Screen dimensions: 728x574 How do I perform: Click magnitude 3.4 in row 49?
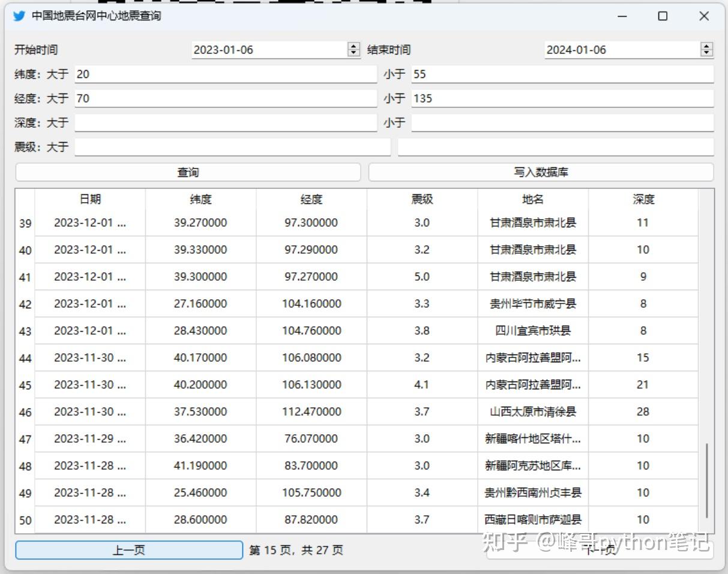[422, 492]
